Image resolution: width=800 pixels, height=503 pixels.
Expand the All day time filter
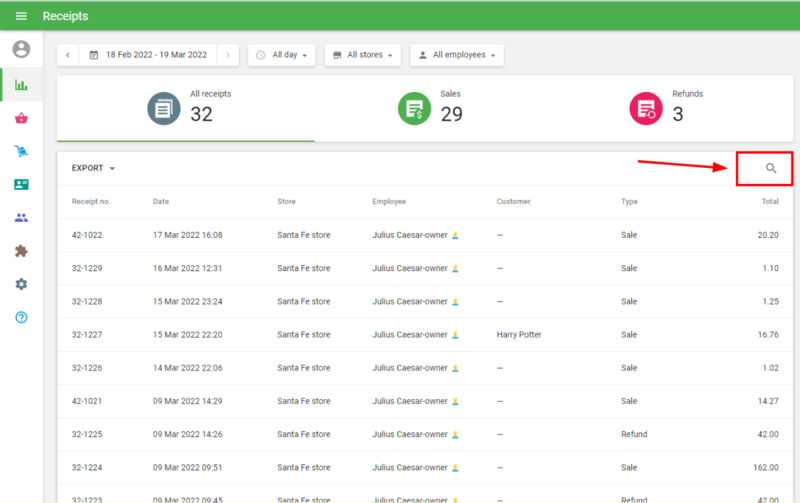click(283, 55)
